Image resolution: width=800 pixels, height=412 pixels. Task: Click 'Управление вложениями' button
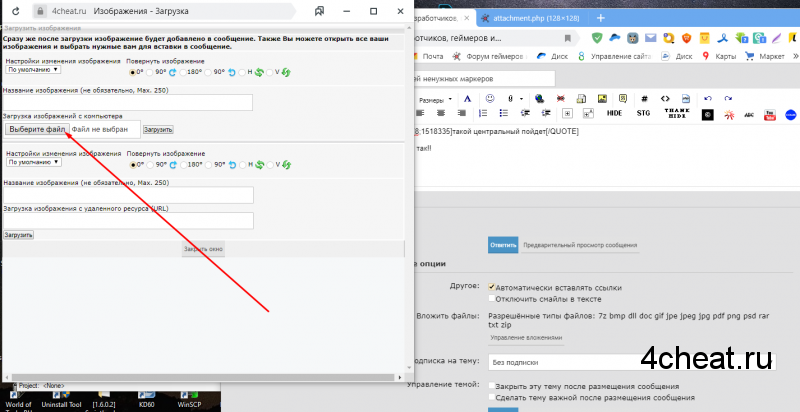pos(526,338)
